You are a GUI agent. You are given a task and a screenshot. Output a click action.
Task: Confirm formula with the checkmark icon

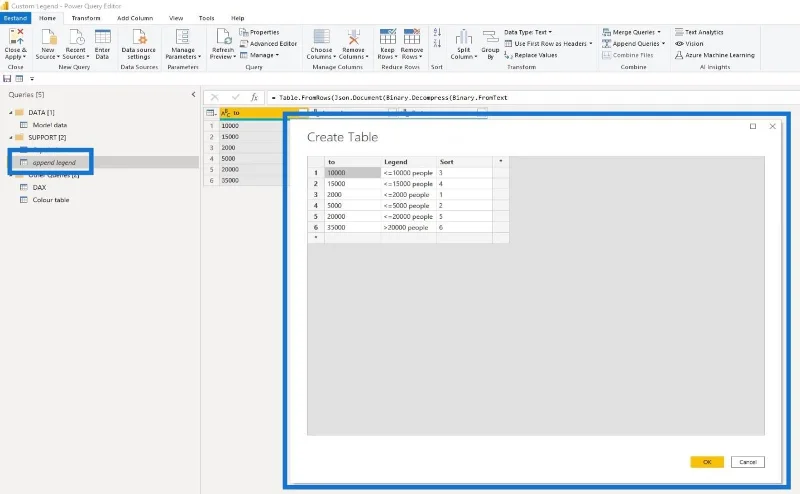[x=235, y=97]
